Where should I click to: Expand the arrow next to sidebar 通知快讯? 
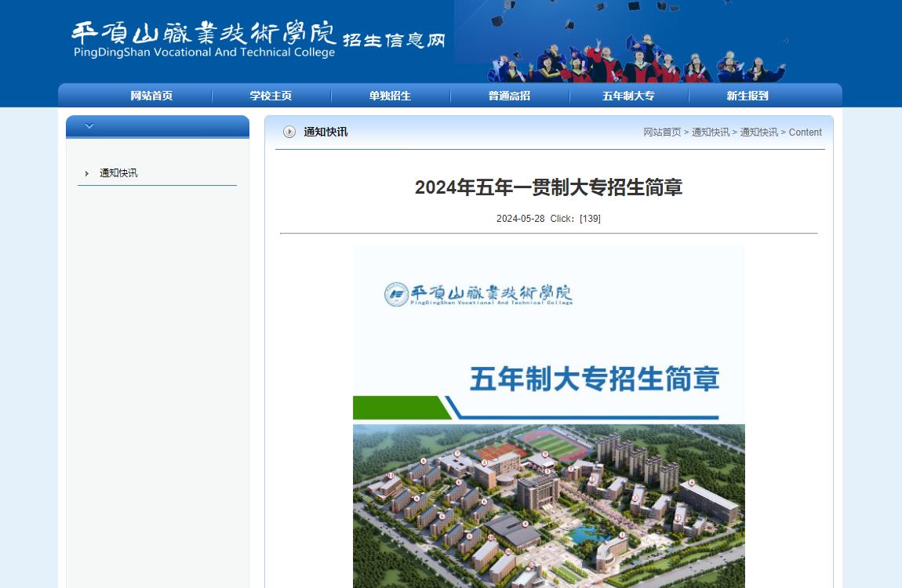coord(86,173)
